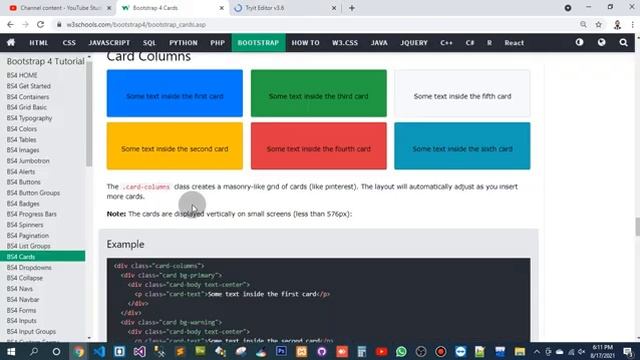
Task: Show hidden system tray icons
Action: (x=537, y=351)
